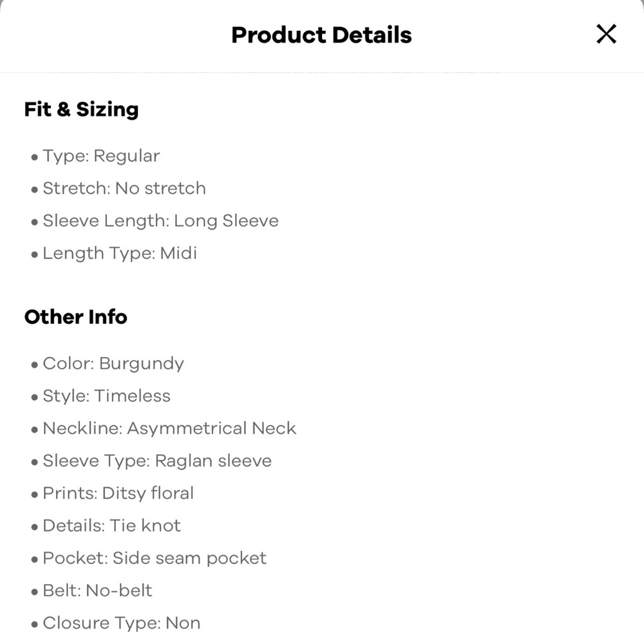Image resolution: width=644 pixels, height=644 pixels.
Task: Click the Stretch: No stretch item
Action: pyautogui.click(x=124, y=189)
